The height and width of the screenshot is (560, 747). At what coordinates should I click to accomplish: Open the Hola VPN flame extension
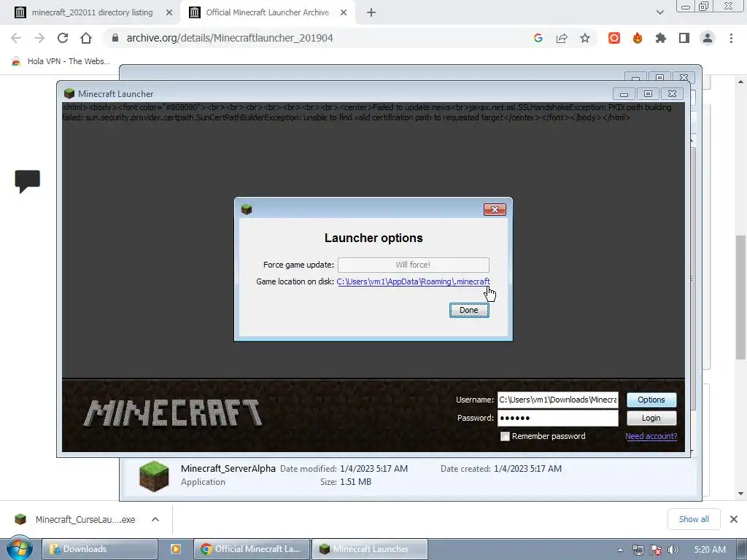point(638,38)
